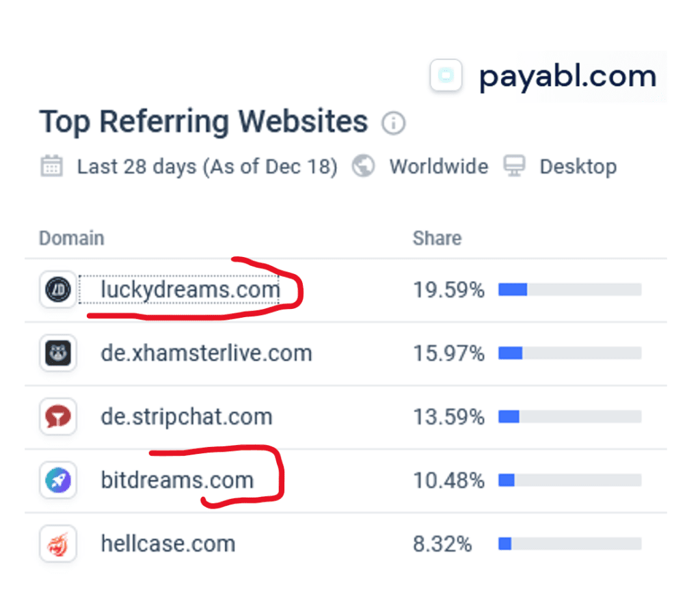Select the Share column header
The image size is (700, 609).
click(x=437, y=238)
